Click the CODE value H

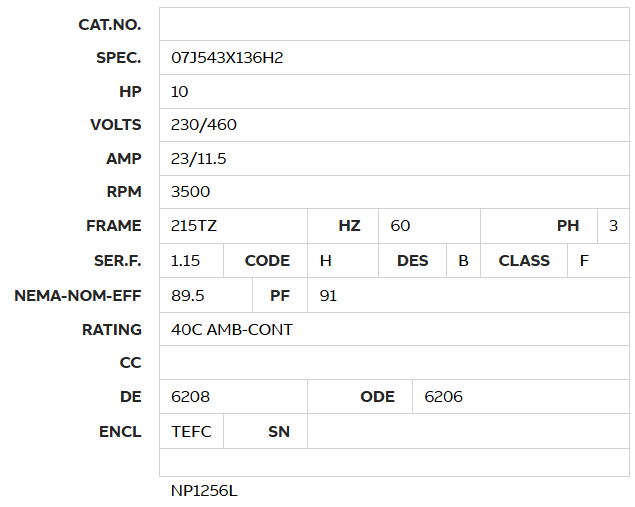click(326, 260)
